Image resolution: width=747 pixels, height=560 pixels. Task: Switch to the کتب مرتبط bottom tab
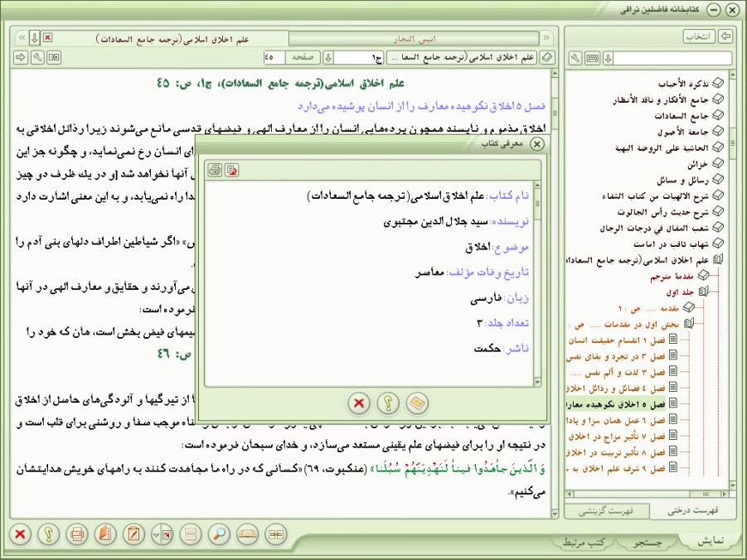coord(584,542)
